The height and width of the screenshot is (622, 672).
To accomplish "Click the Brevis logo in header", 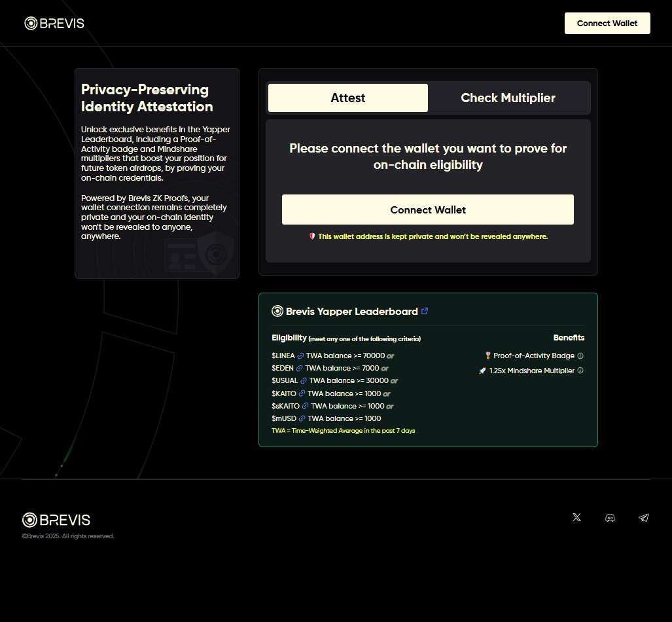I will click(x=54, y=23).
